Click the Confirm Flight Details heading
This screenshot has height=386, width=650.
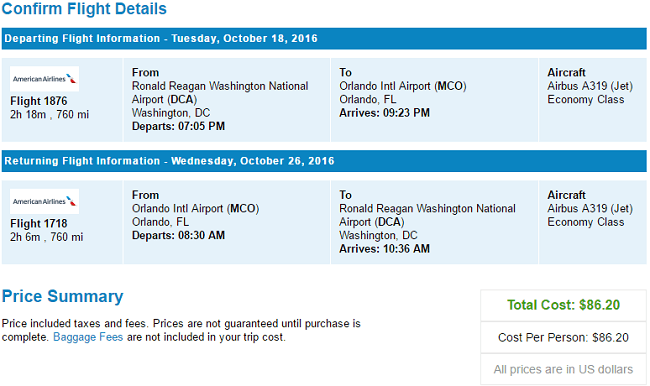(84, 9)
